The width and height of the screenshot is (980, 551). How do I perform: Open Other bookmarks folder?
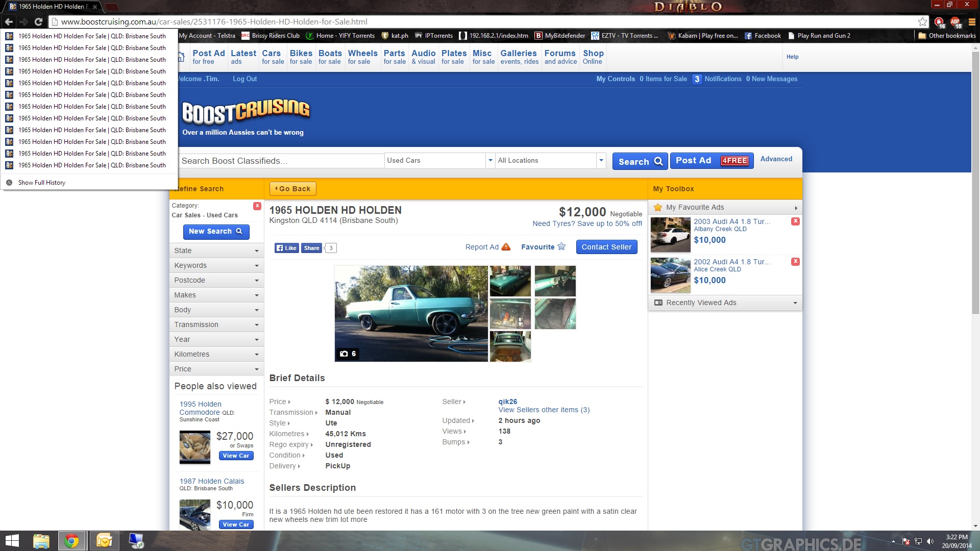click(x=947, y=36)
